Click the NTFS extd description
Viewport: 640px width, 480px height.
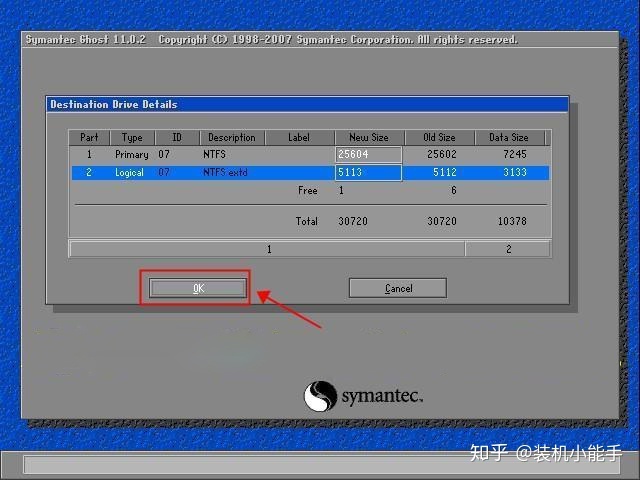225,172
